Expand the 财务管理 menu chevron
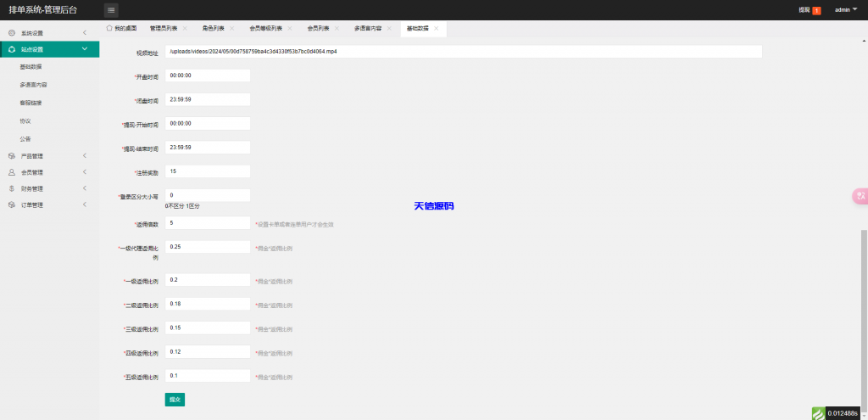The height and width of the screenshot is (420, 868). point(85,188)
